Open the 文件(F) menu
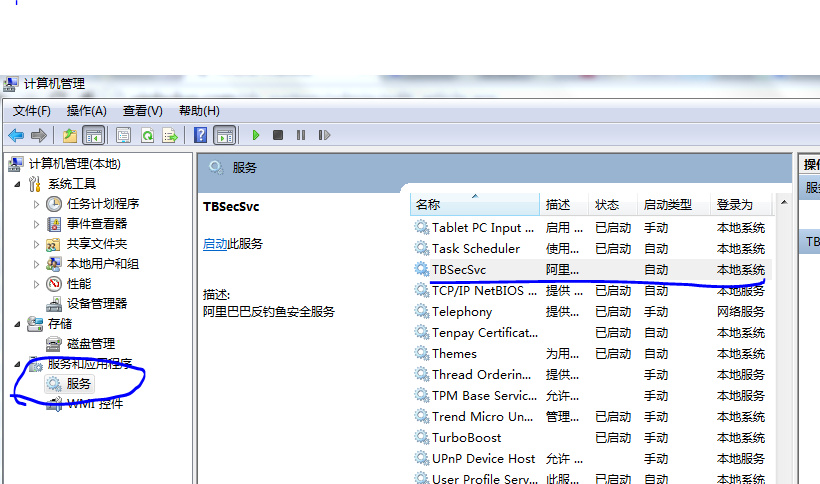Viewport: 820px width, 484px height. [x=31, y=111]
